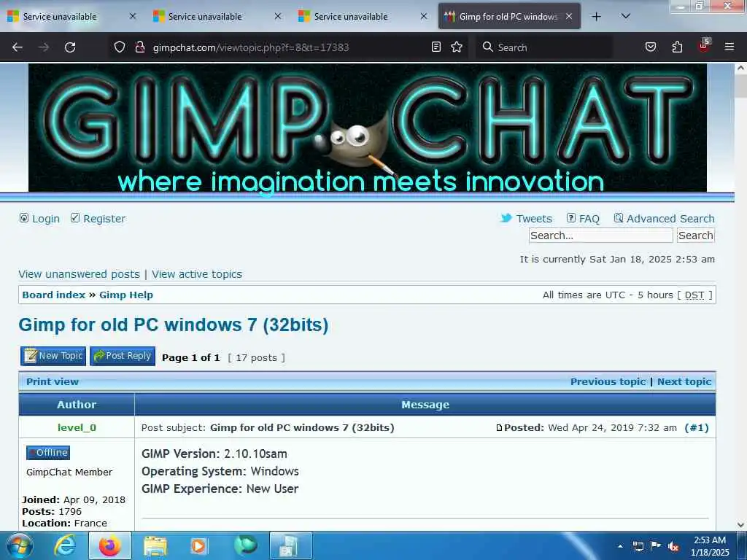Click the small post icon before Posted
The image size is (747, 560).
[499, 427]
